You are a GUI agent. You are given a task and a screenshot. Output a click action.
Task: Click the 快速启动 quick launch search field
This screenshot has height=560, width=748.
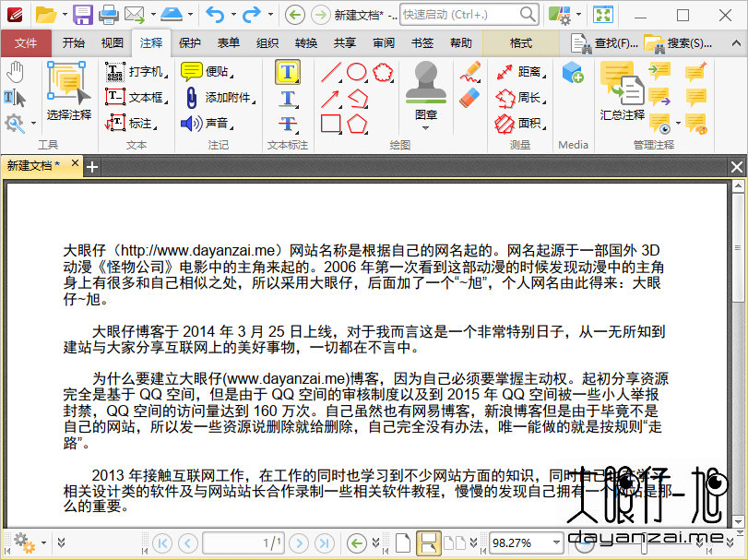click(x=469, y=15)
